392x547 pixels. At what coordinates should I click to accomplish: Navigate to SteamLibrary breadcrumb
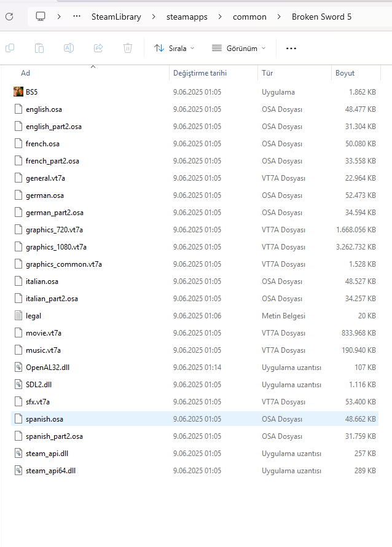click(116, 17)
